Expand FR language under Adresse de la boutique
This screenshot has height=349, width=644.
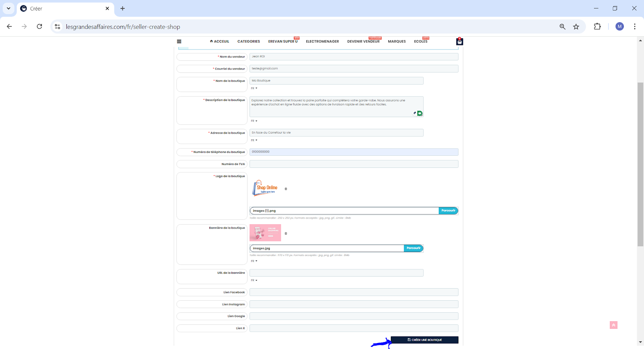(x=254, y=140)
